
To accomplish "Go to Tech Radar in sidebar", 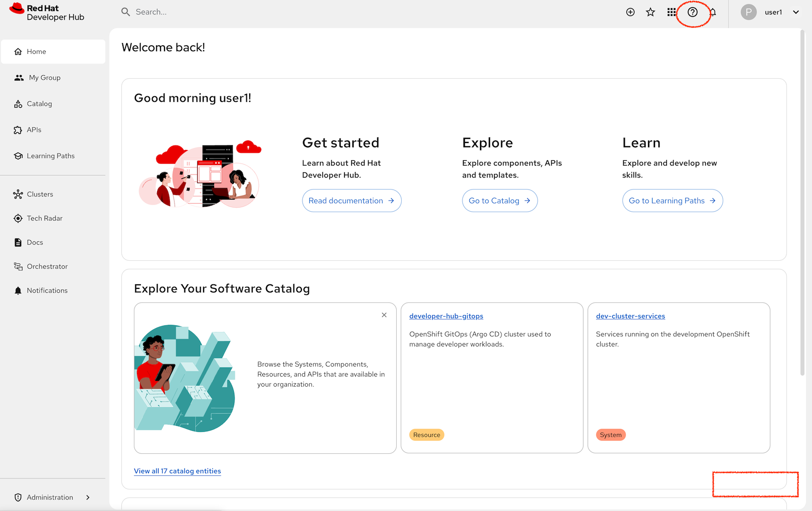I will pyautogui.click(x=44, y=218).
